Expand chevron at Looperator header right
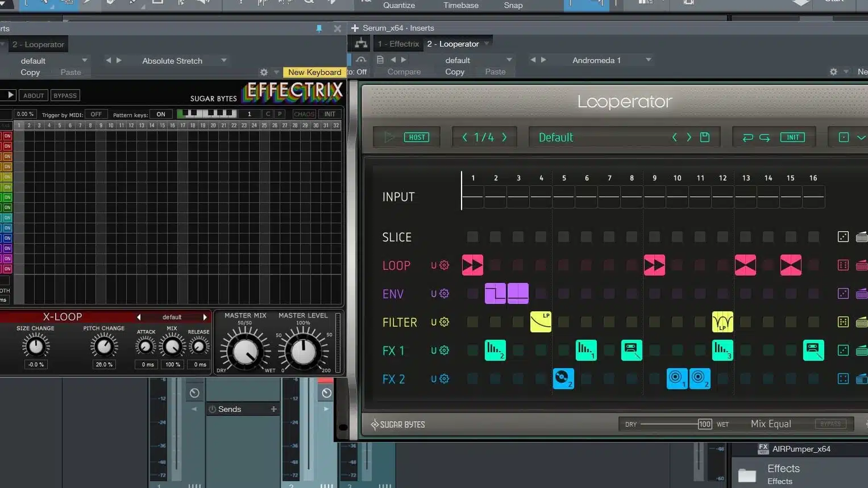868x488 pixels. 861,137
